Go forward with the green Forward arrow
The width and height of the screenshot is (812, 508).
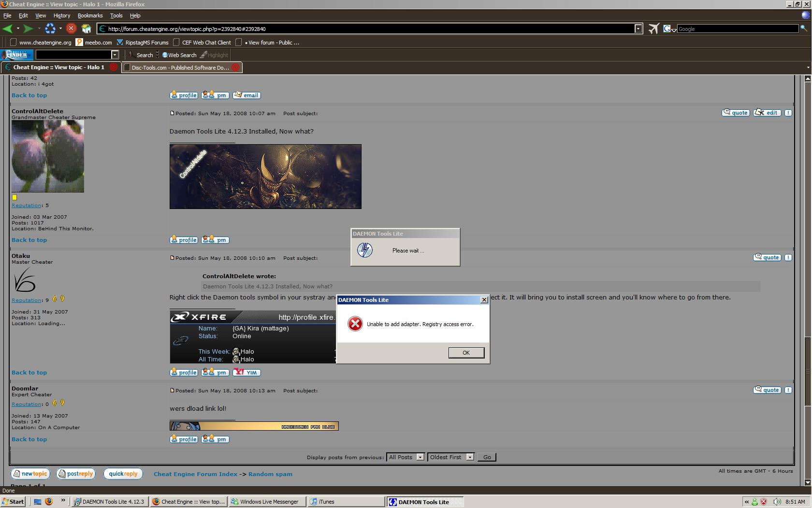point(29,29)
